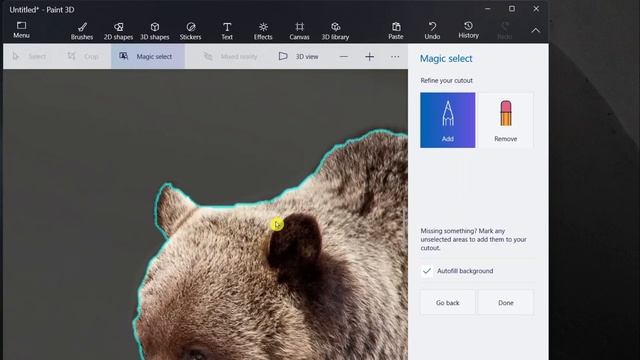The width and height of the screenshot is (640, 360).
Task: Select the Brushes tool
Action: (x=82, y=31)
